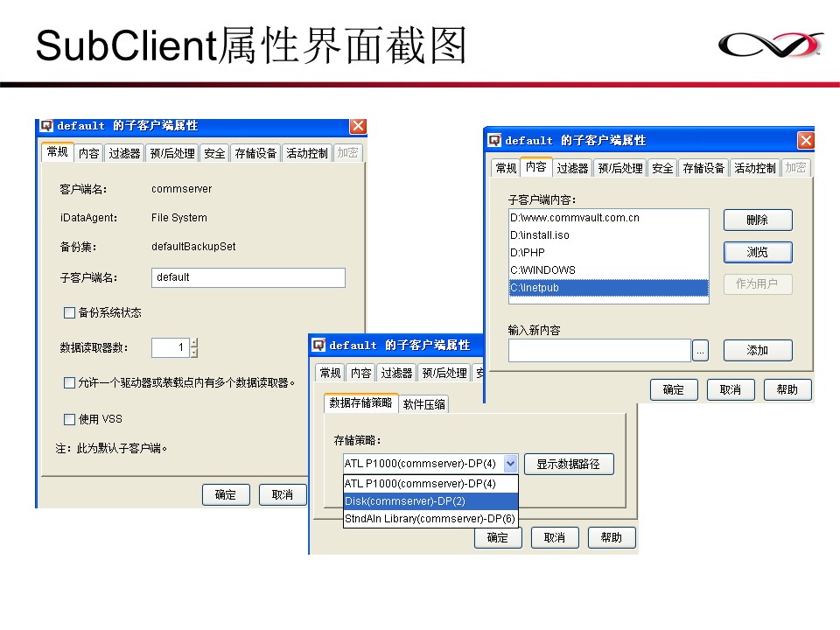Switch to 常规 tab in bottom dialog
The image size is (840, 630).
tap(330, 373)
